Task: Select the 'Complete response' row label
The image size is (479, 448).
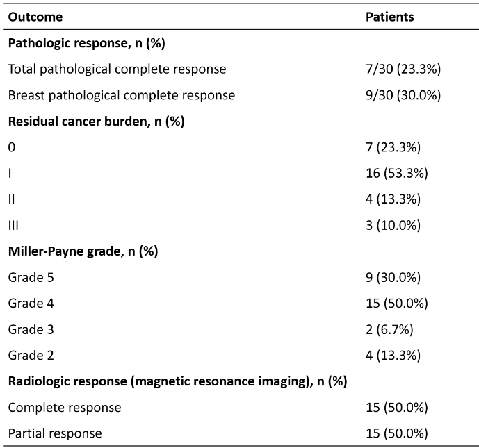Action: [65, 407]
